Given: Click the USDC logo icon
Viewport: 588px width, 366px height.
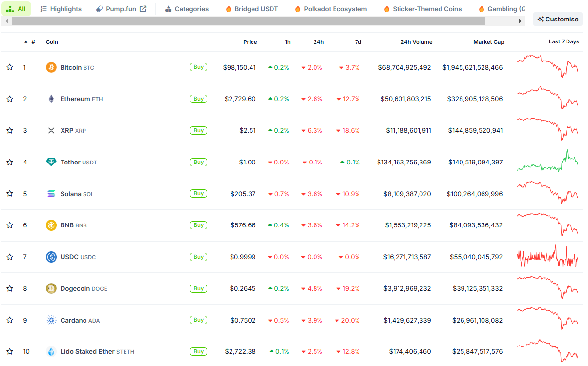Looking at the screenshot, I should tap(51, 257).
